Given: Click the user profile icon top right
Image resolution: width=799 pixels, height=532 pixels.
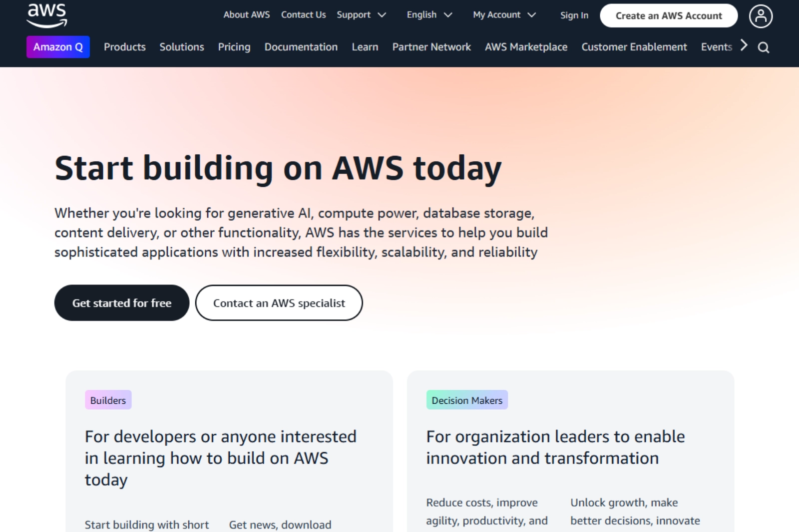Looking at the screenshot, I should pyautogui.click(x=760, y=15).
